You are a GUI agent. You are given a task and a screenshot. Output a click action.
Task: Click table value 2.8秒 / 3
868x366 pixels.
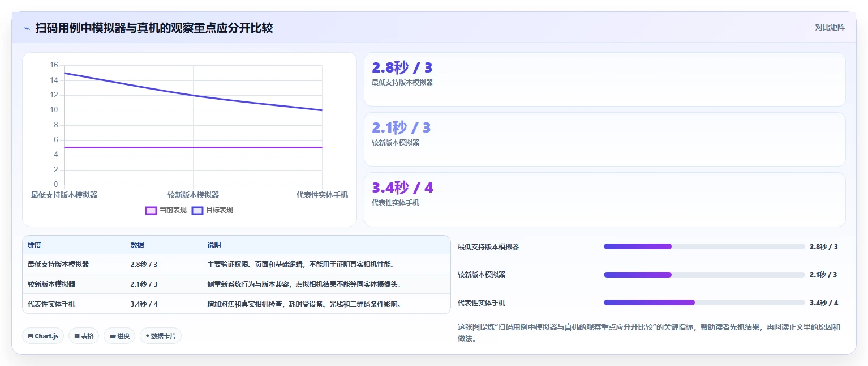click(x=144, y=265)
